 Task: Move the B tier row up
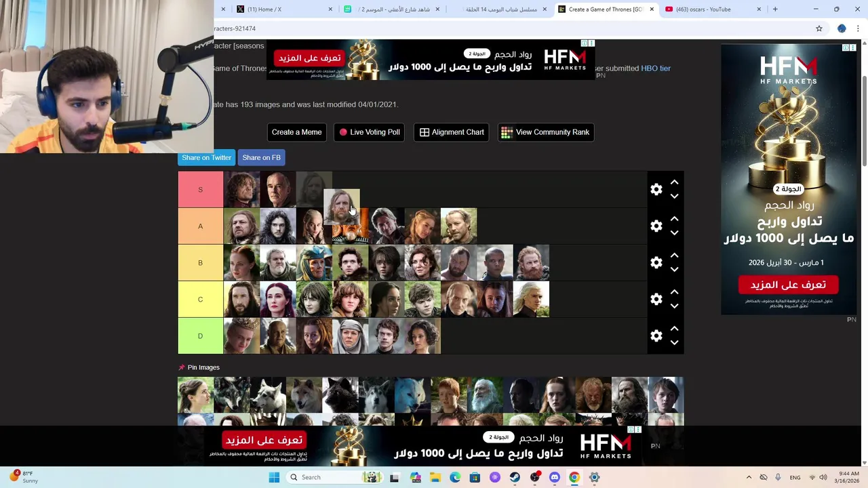point(674,256)
